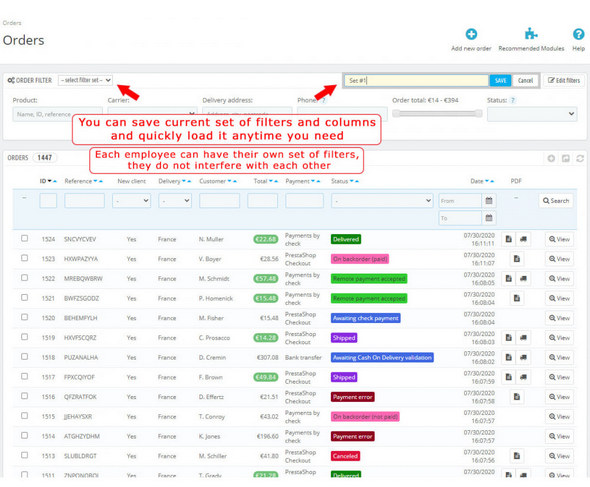Image resolution: width=590 pixels, height=487 pixels.
Task: Click the Product name filter input
Action: tap(57, 114)
